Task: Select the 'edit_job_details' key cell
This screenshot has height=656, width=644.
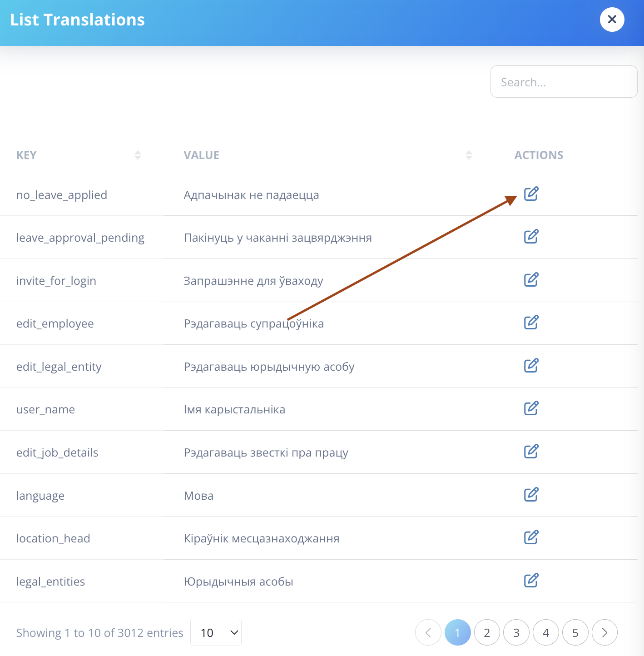Action: pyautogui.click(x=57, y=452)
